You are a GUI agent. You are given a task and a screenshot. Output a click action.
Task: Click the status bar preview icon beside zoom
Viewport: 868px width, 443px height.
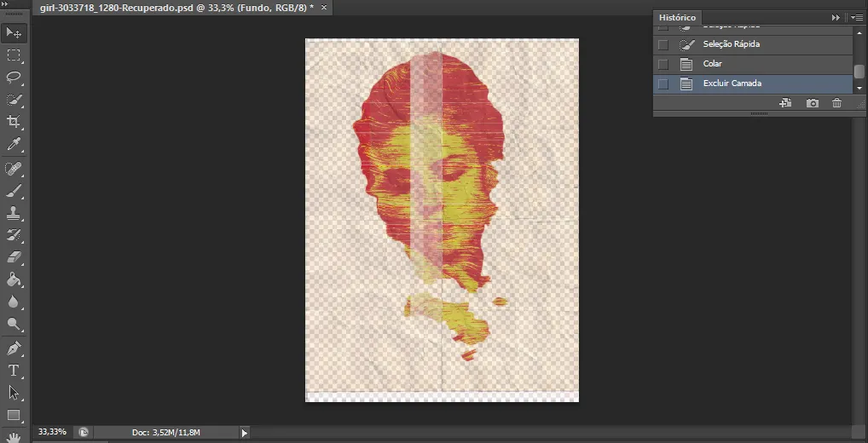tap(83, 432)
